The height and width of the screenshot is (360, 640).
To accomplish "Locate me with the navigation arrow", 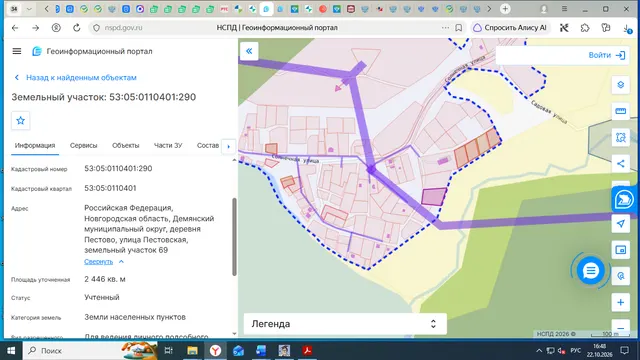I will coord(620,223).
